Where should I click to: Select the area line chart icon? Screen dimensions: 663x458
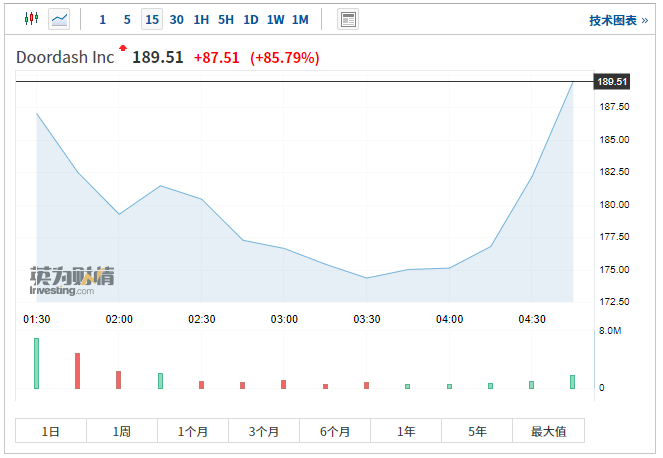[x=60, y=19]
